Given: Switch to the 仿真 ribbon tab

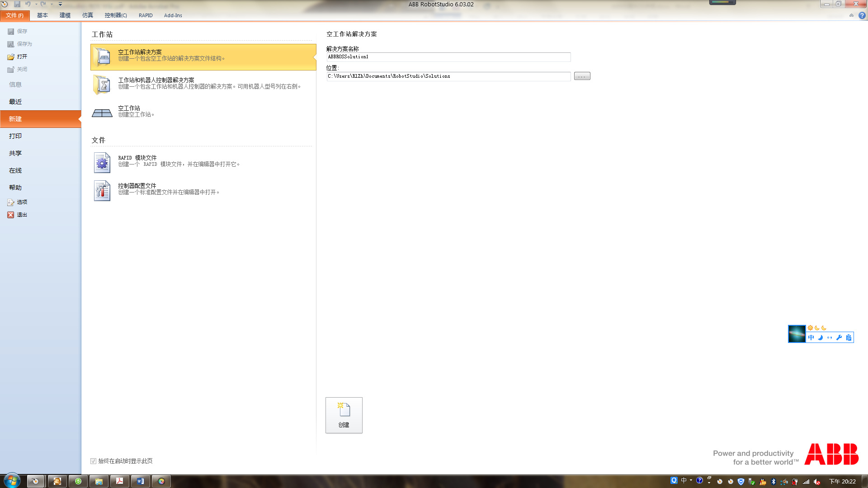Looking at the screenshot, I should pyautogui.click(x=88, y=15).
